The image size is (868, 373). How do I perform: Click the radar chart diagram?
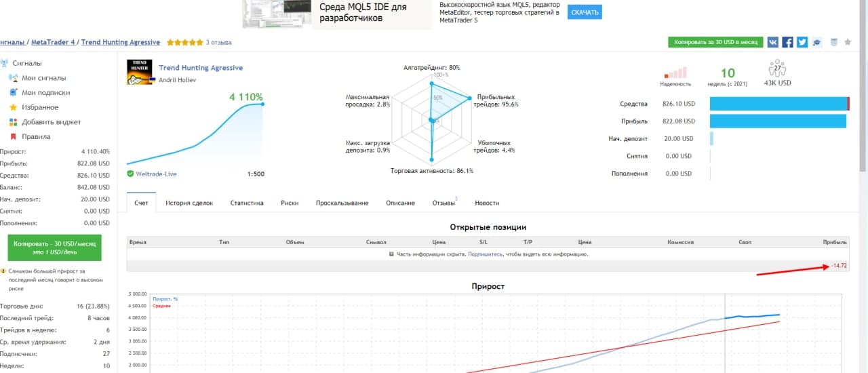pos(431,119)
